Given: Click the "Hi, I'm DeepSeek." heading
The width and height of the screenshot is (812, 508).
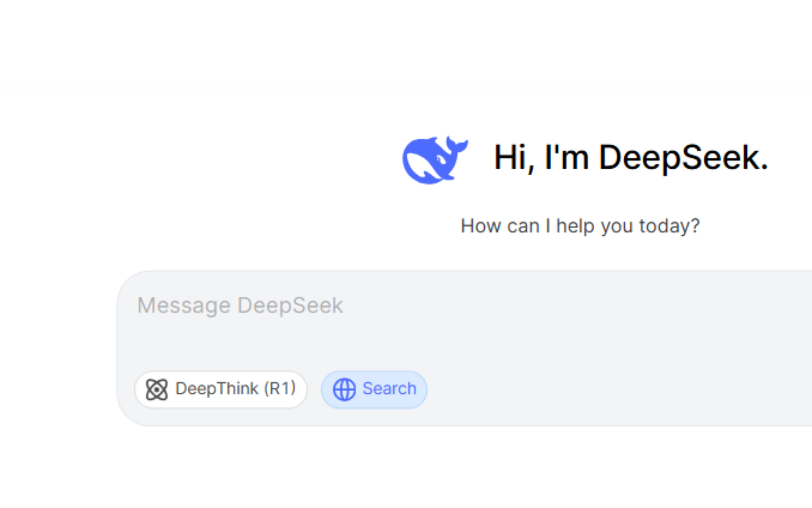Looking at the screenshot, I should 631,157.
